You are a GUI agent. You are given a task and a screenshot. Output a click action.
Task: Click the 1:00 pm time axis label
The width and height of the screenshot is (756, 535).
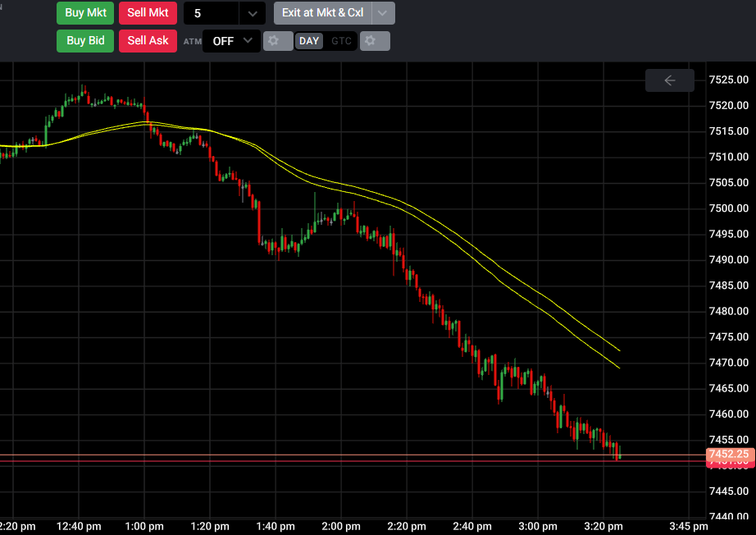[144, 526]
